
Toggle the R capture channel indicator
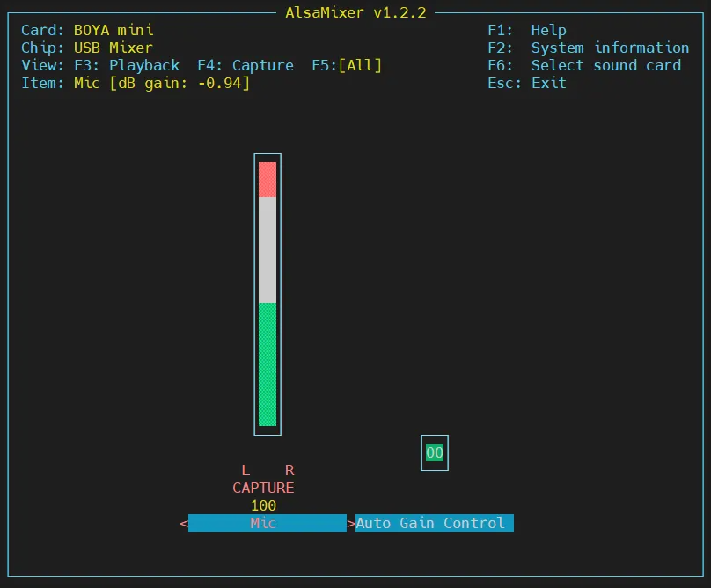(x=290, y=470)
